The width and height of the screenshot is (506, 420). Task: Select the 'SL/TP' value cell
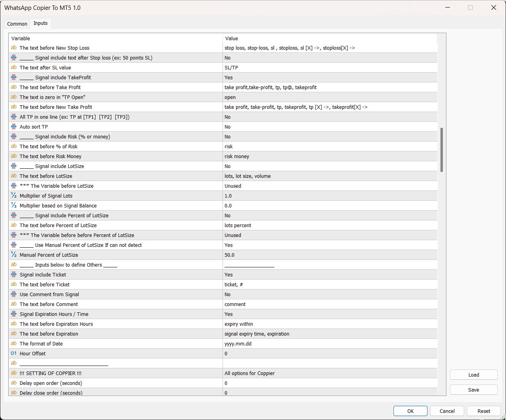330,67
